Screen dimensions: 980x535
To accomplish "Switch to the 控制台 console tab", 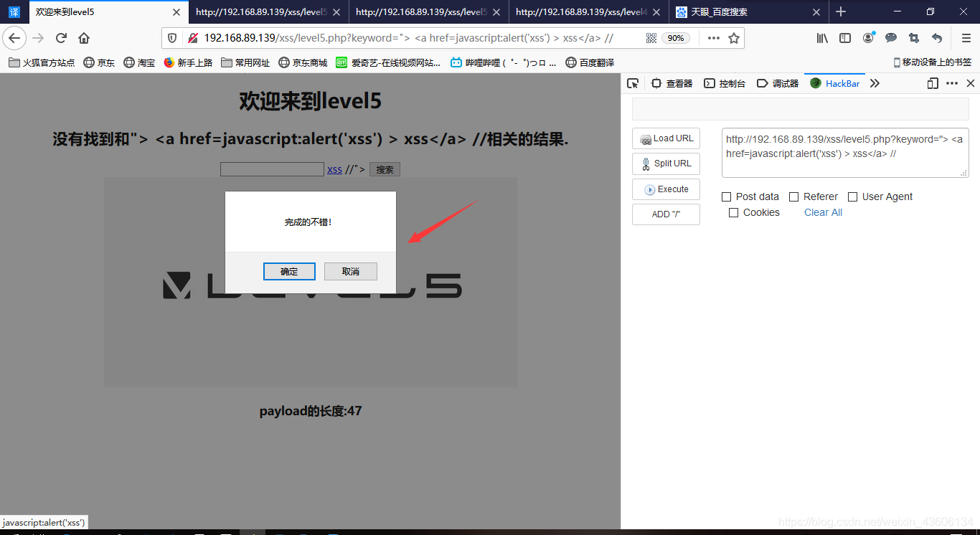I will (725, 84).
